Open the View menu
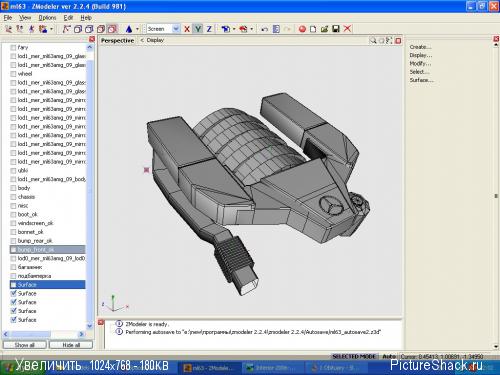The image size is (500, 375). (25, 17)
